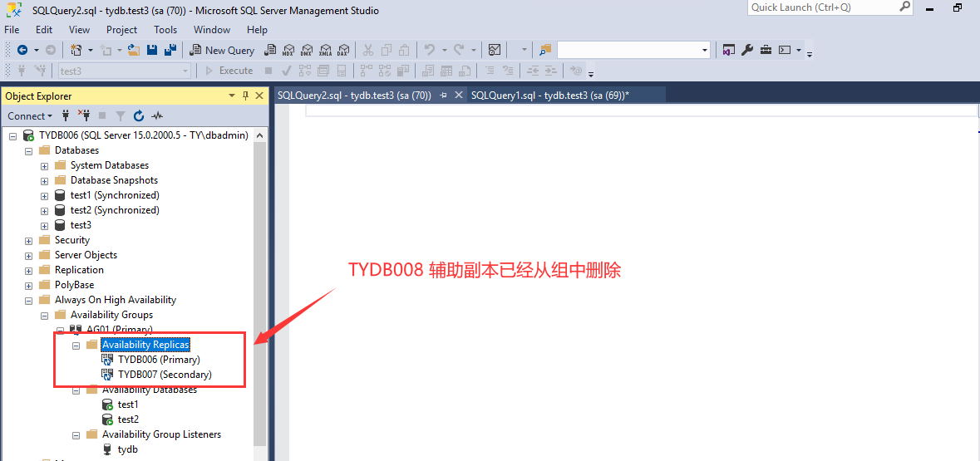Click the New Query button
This screenshot has width=980, height=461.
222,50
